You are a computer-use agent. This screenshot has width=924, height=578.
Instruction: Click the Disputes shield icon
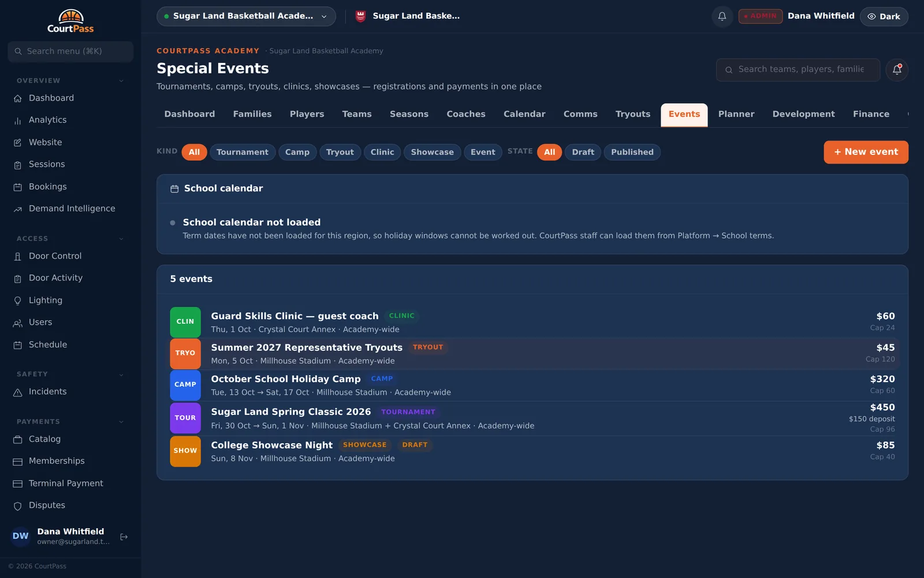pyautogui.click(x=18, y=506)
